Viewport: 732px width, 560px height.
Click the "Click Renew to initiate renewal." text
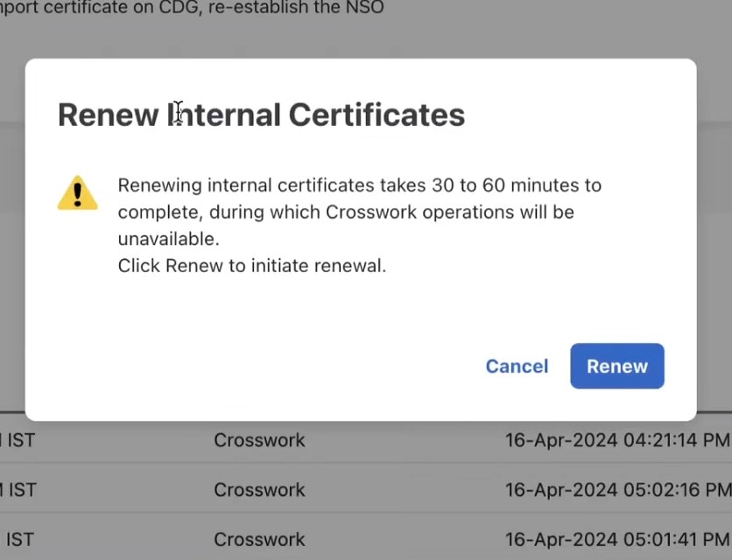pyautogui.click(x=252, y=265)
